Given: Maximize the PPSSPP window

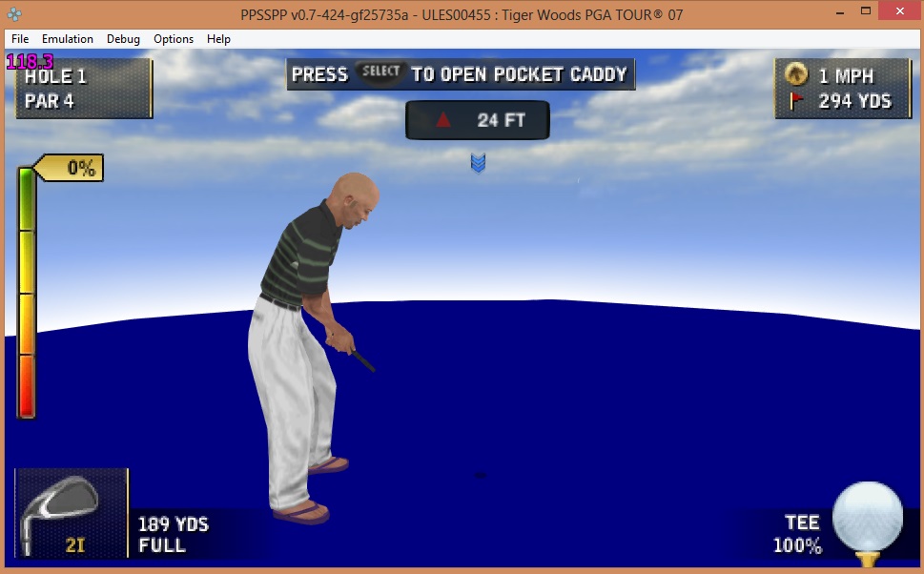Looking at the screenshot, I should pos(866,11).
